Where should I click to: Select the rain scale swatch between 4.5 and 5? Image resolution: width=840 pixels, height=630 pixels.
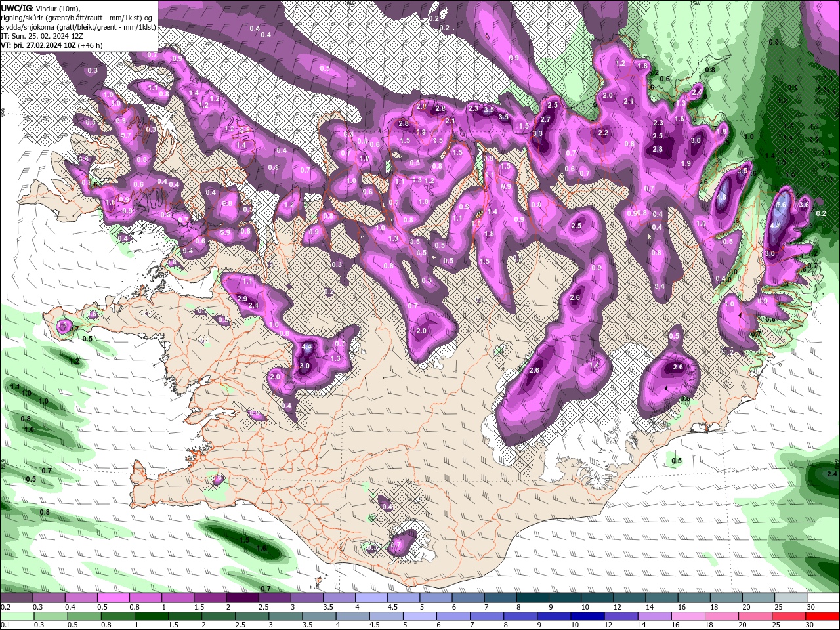[x=386, y=616]
